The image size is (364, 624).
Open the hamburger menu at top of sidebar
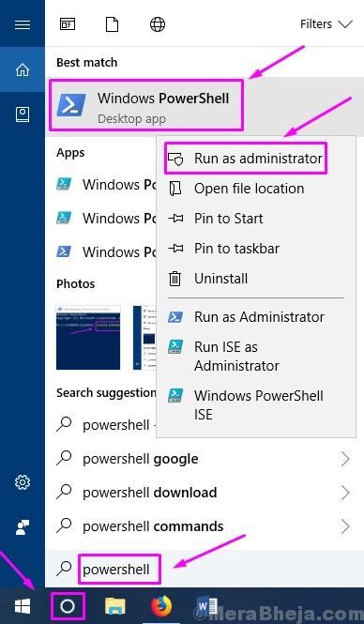[x=23, y=24]
